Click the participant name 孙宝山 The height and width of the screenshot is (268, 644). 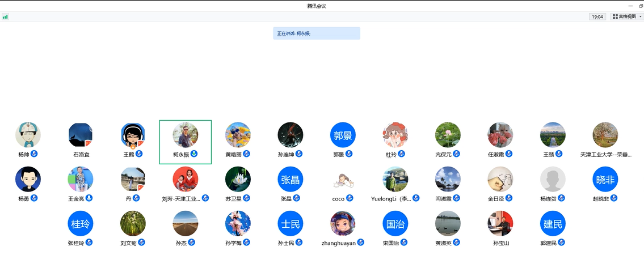pos(501,243)
